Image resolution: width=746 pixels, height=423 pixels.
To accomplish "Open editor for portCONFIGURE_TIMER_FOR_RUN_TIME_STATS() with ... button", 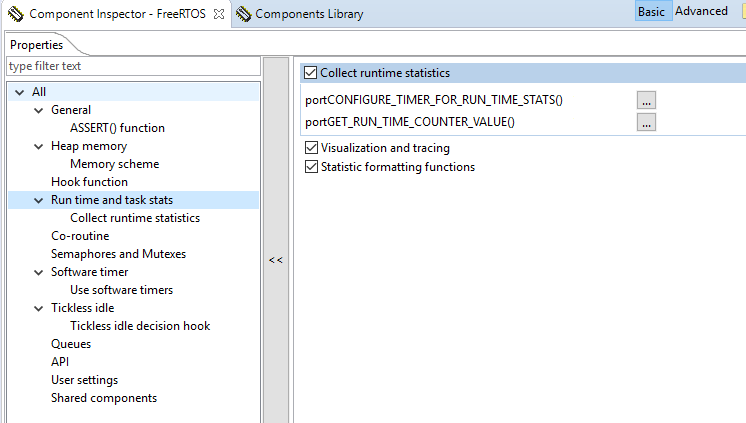I will [646, 100].
